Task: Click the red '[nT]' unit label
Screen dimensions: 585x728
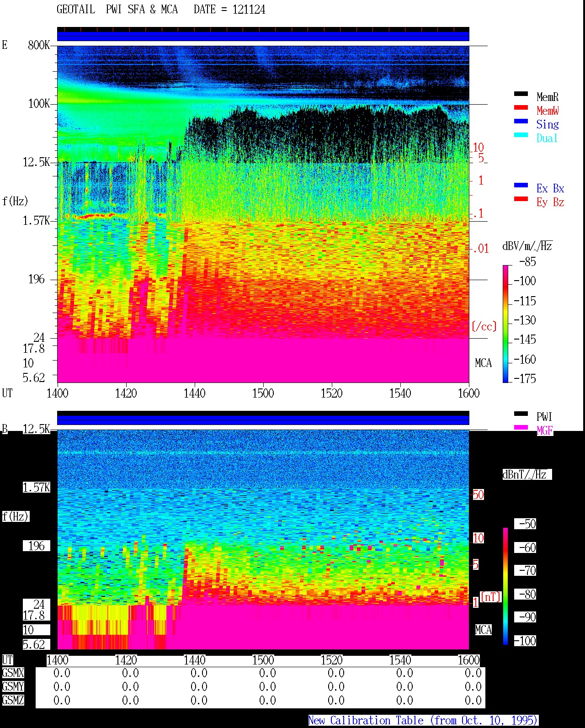Action: [x=491, y=597]
